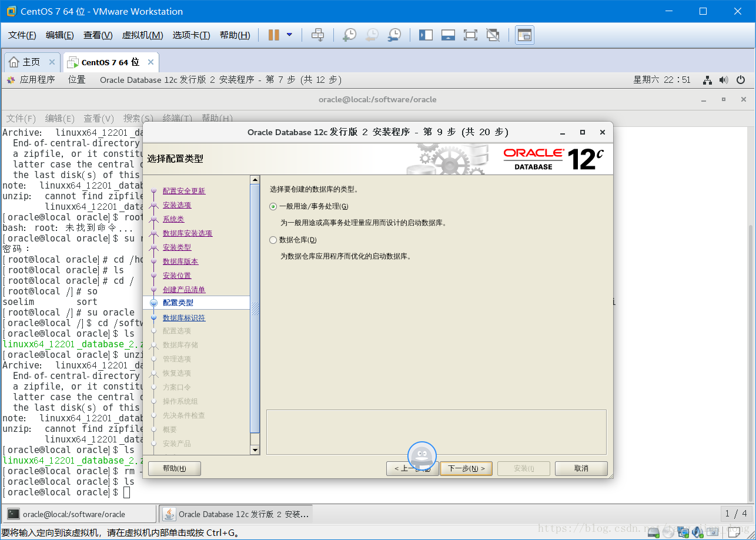This screenshot has width=756, height=540.
Task: Enter full screen mode in VMware
Action: click(x=470, y=35)
